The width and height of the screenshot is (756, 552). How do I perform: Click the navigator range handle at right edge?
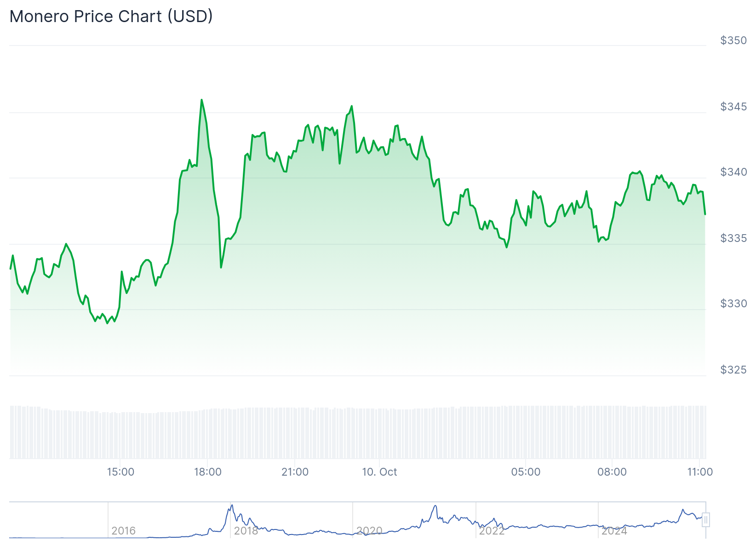706,520
